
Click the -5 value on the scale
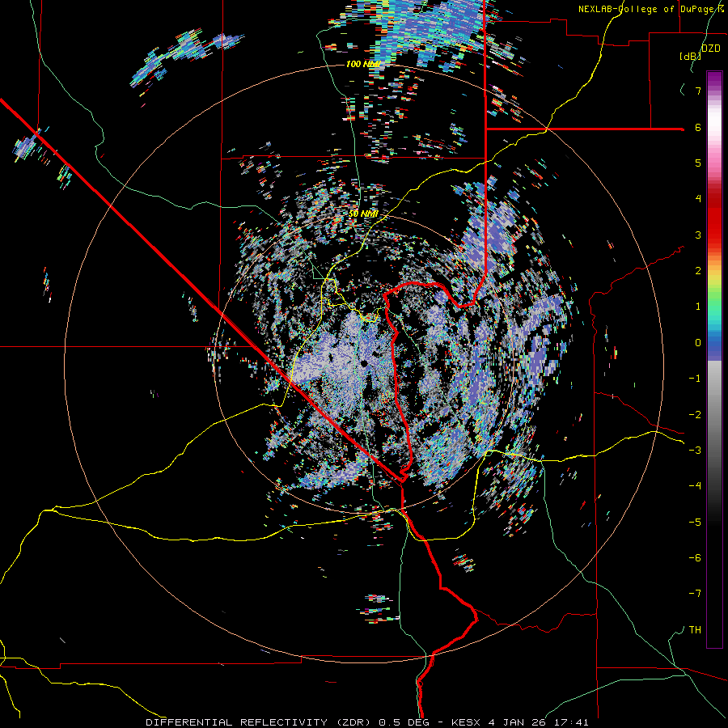695,523
